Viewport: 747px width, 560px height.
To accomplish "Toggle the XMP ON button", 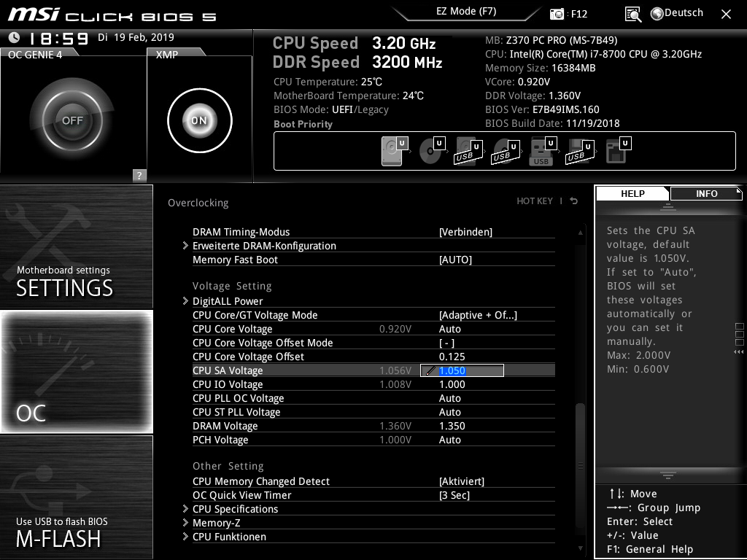I will [x=200, y=120].
